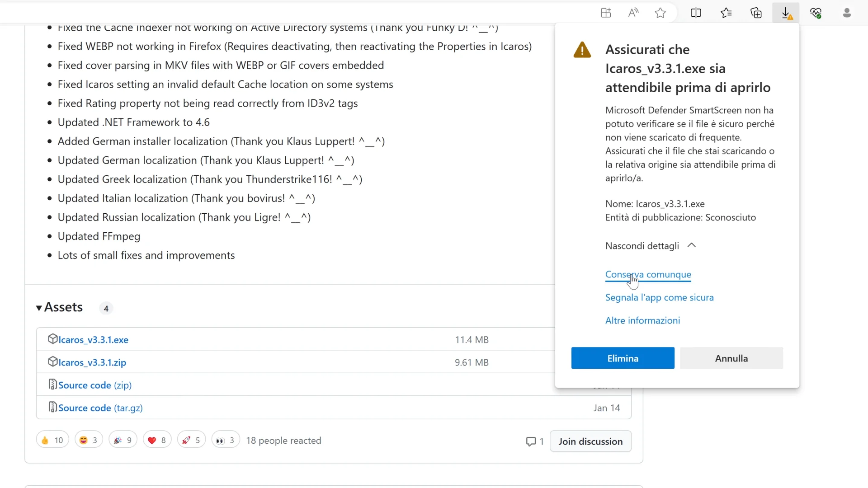Start Read aloud for the page
This screenshot has height=488, width=868.
click(x=633, y=13)
